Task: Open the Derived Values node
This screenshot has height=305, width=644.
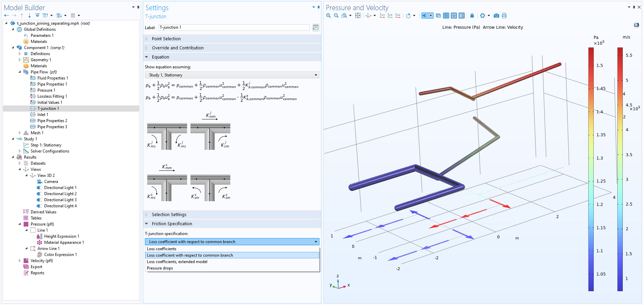Action: 43,212
